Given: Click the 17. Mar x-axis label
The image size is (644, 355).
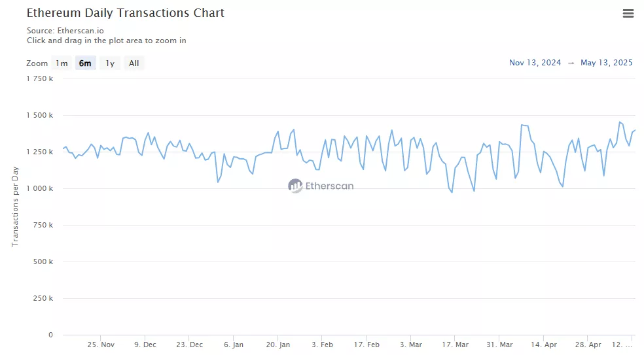Looking at the screenshot, I should [455, 345].
